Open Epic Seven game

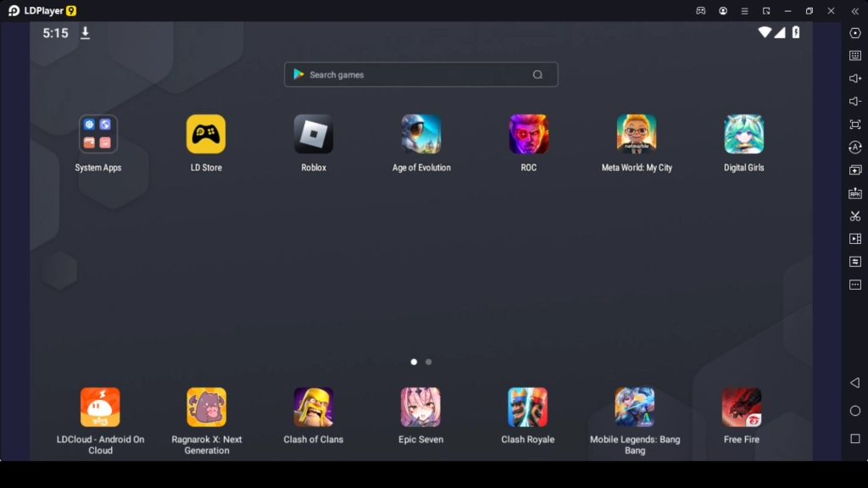click(420, 408)
